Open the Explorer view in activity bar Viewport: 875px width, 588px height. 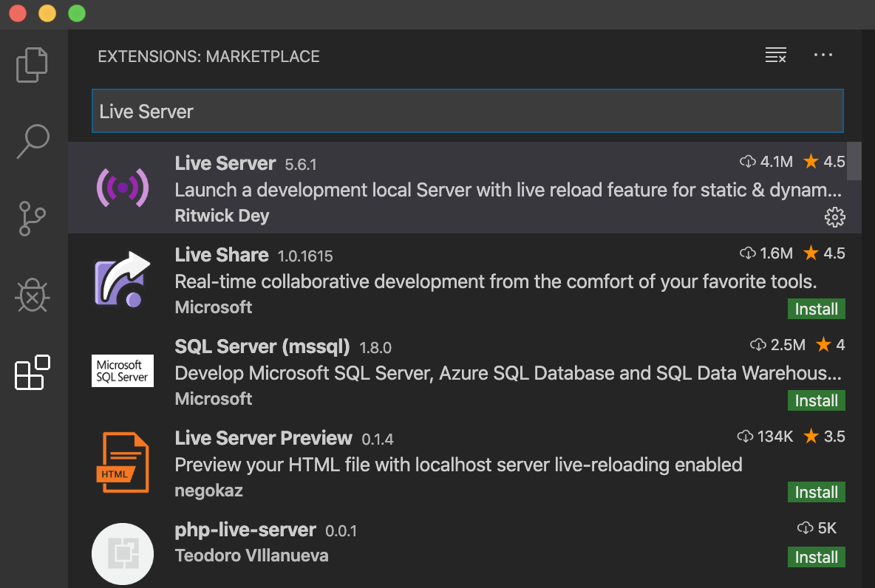[32, 65]
